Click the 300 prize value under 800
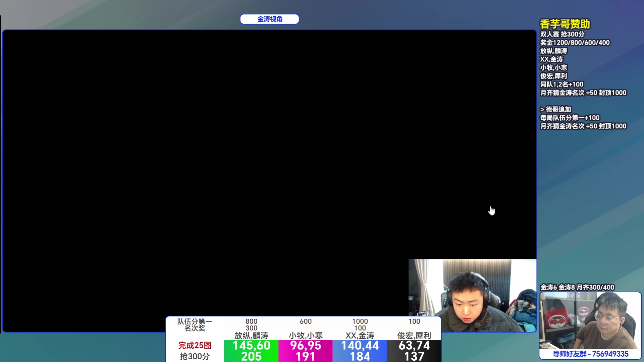 pyautogui.click(x=251, y=328)
